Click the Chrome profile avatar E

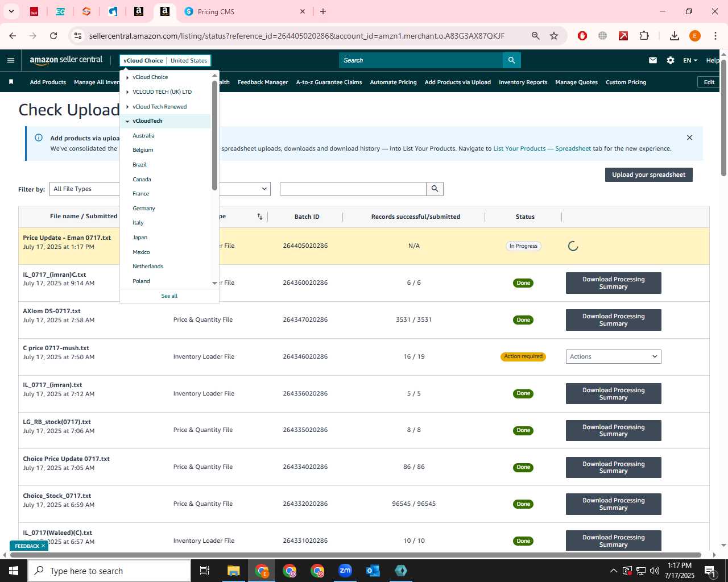(695, 36)
